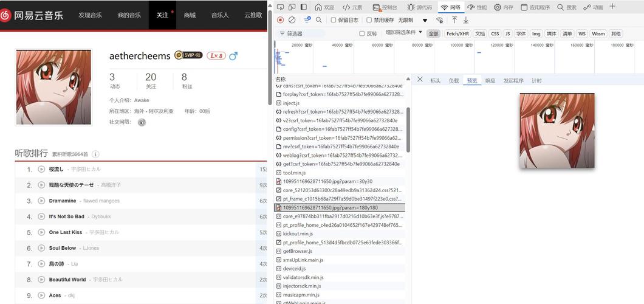The height and width of the screenshot is (304, 644).
Task: Filter requests by 字体 fonts
Action: pyautogui.click(x=521, y=33)
